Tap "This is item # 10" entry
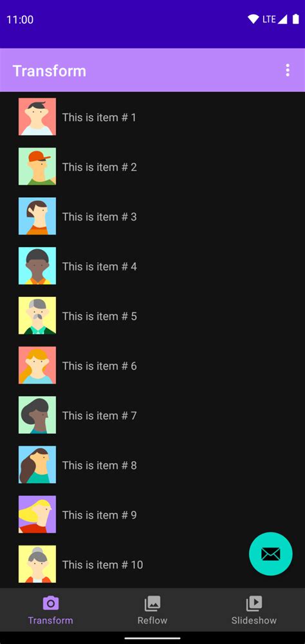 152,564
